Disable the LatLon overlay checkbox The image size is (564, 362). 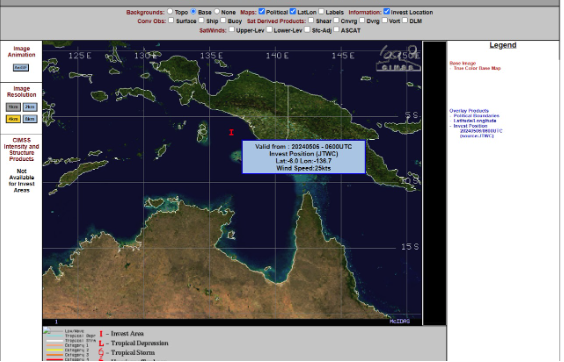293,12
